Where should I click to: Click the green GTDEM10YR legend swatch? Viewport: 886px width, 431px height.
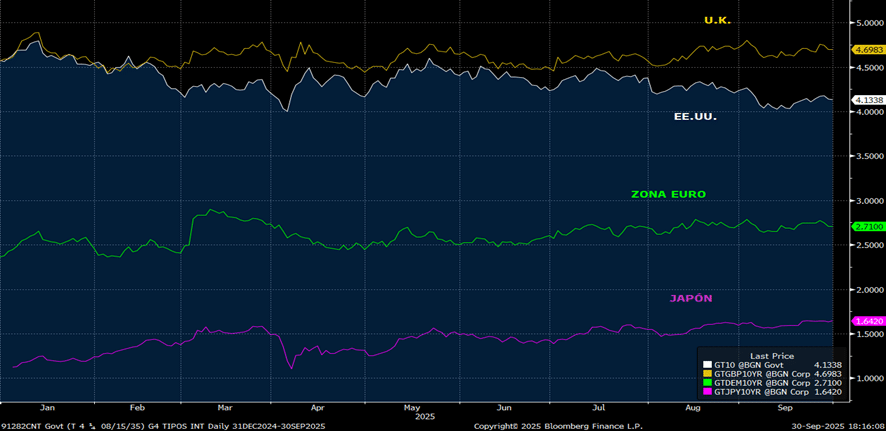pyautogui.click(x=706, y=383)
